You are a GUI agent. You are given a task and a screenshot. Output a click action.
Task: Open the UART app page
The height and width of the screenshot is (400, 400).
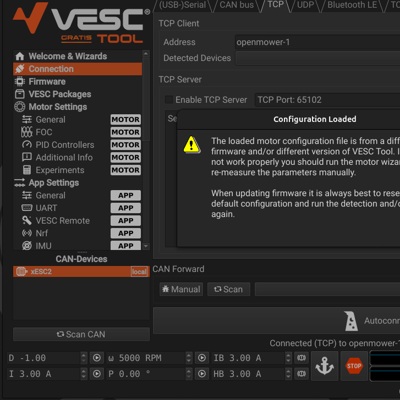point(77,208)
